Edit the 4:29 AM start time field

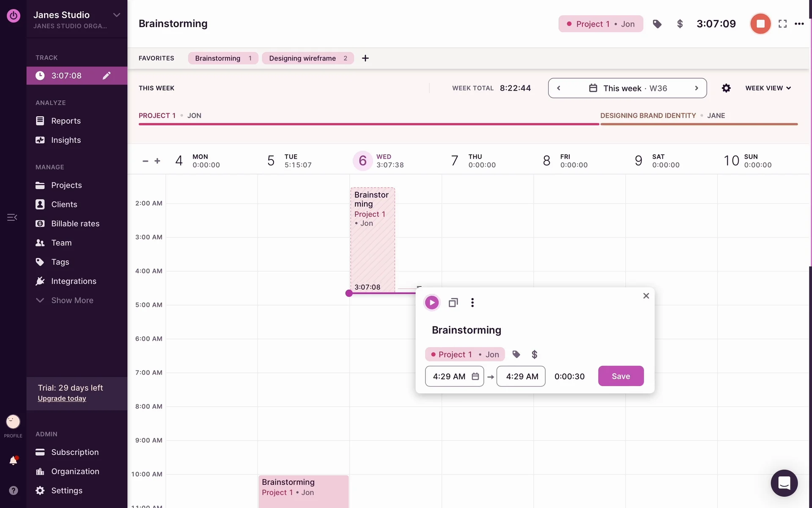point(449,376)
